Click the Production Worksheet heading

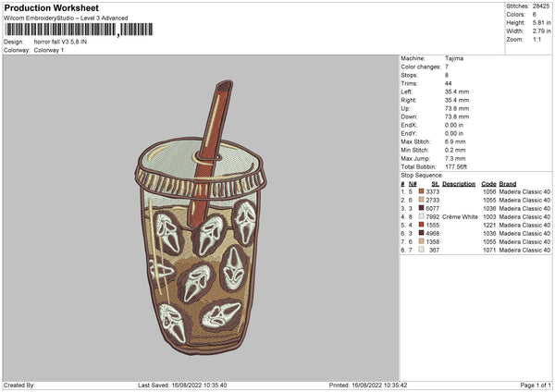coord(47,6)
